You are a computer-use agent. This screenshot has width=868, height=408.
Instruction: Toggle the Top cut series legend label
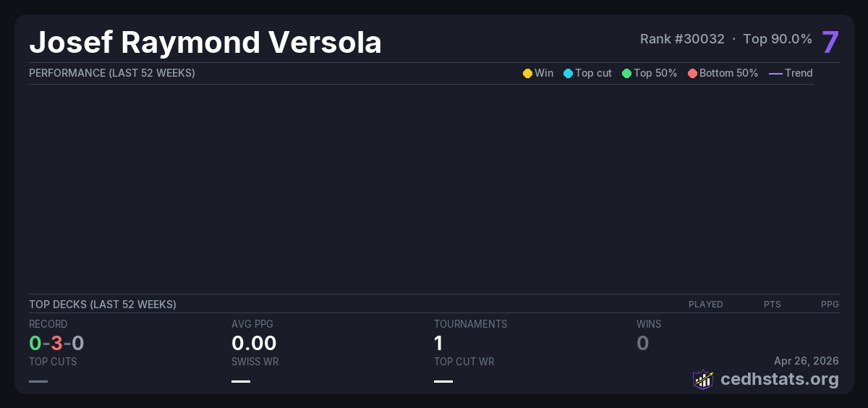pyautogui.click(x=593, y=73)
